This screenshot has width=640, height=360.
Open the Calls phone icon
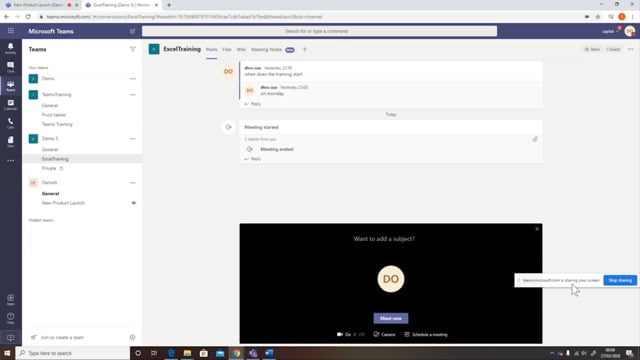tap(11, 123)
